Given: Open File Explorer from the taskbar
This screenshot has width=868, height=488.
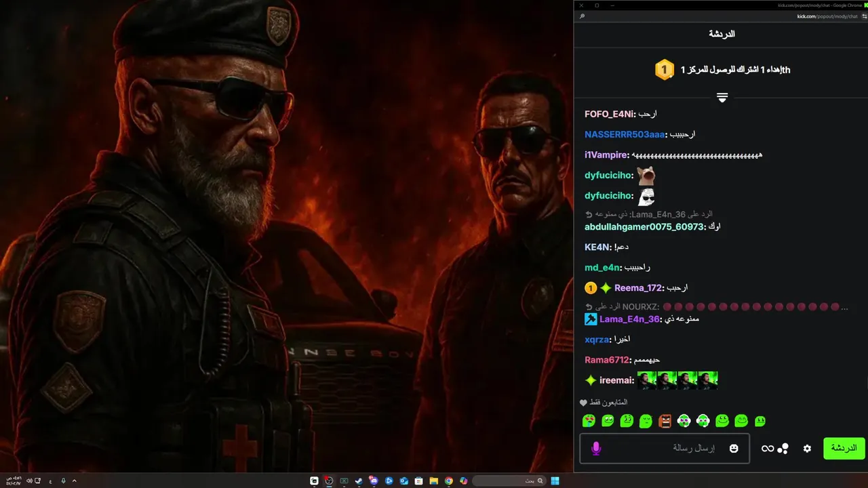Looking at the screenshot, I should tap(434, 481).
